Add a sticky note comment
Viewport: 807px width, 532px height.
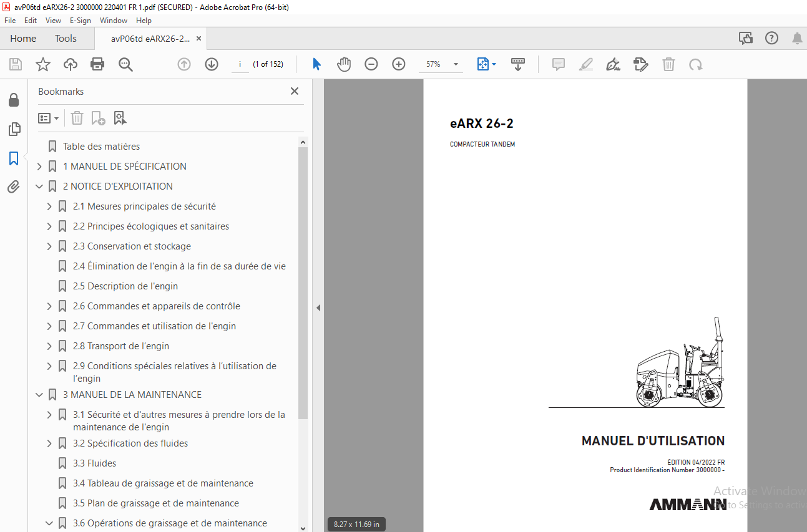click(x=559, y=64)
